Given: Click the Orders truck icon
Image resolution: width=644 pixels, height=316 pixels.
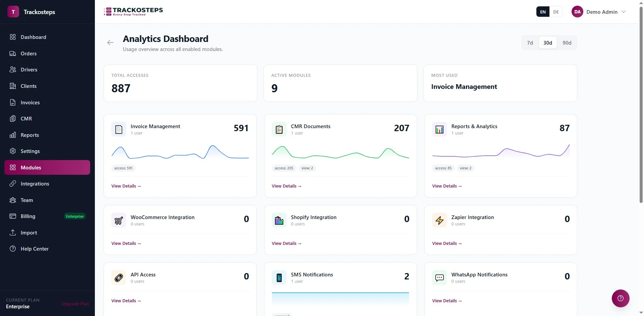Looking at the screenshot, I should [x=13, y=53].
